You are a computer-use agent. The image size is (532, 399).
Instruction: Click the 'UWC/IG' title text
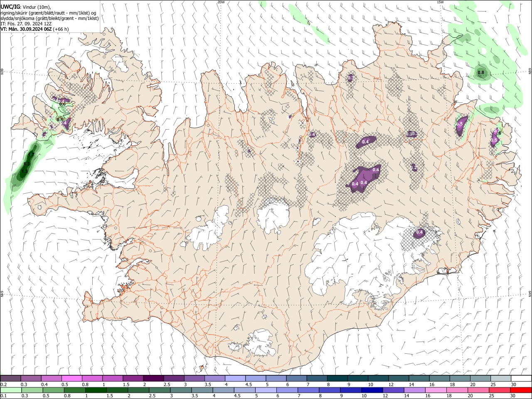coord(10,6)
